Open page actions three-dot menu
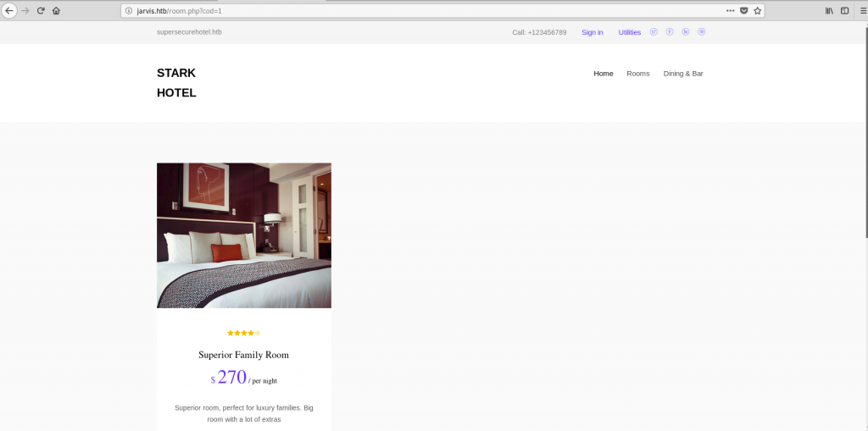Image resolution: width=868 pixels, height=431 pixels. point(731,10)
